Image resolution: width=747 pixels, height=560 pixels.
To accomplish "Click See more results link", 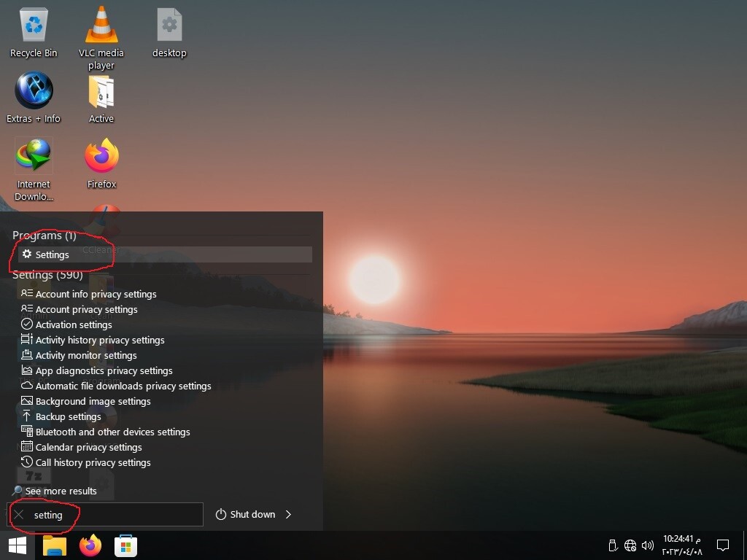I will tap(61, 491).
